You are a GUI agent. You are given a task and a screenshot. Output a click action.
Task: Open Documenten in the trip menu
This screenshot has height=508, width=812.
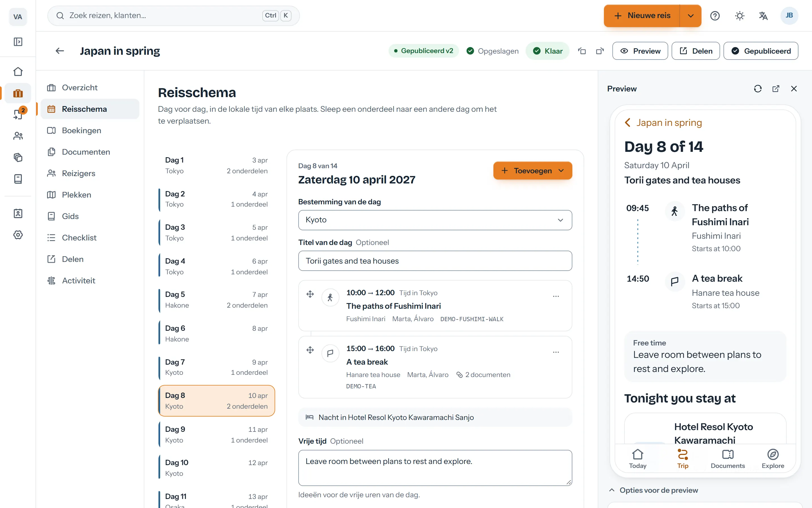[x=90, y=152]
